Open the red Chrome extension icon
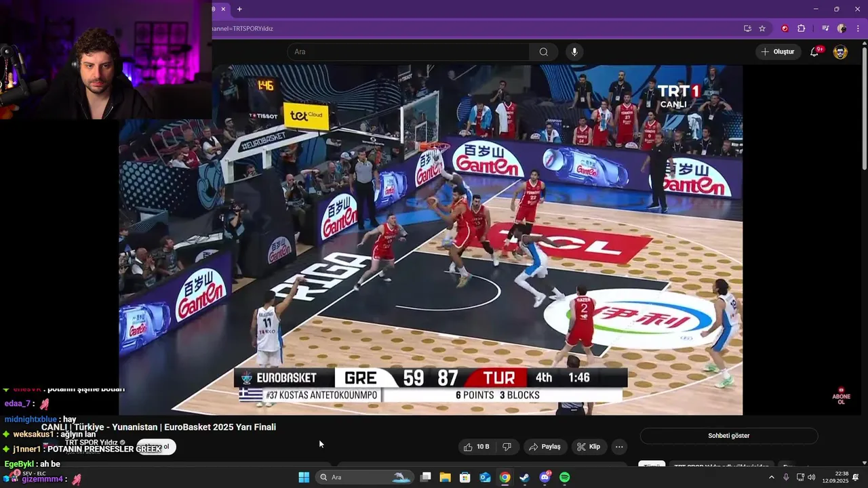The width and height of the screenshot is (868, 488). (785, 28)
